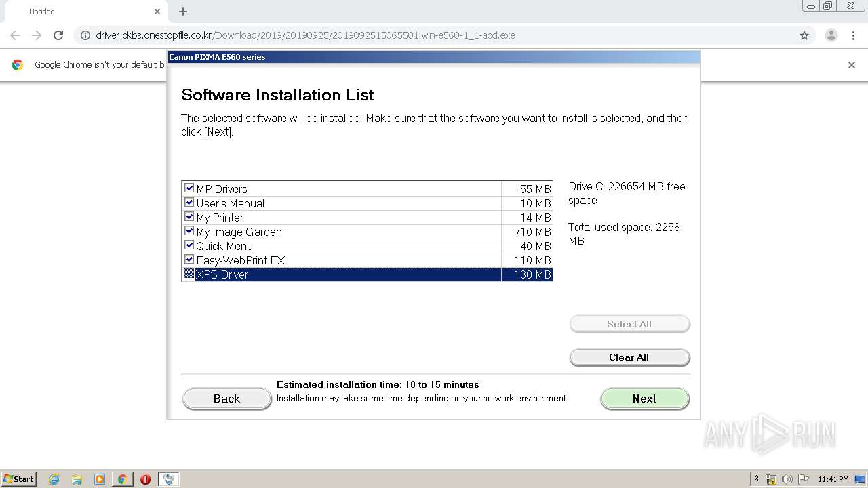This screenshot has height=488, width=868.
Task: Bookmark this page with the star icon
Action: [804, 35]
